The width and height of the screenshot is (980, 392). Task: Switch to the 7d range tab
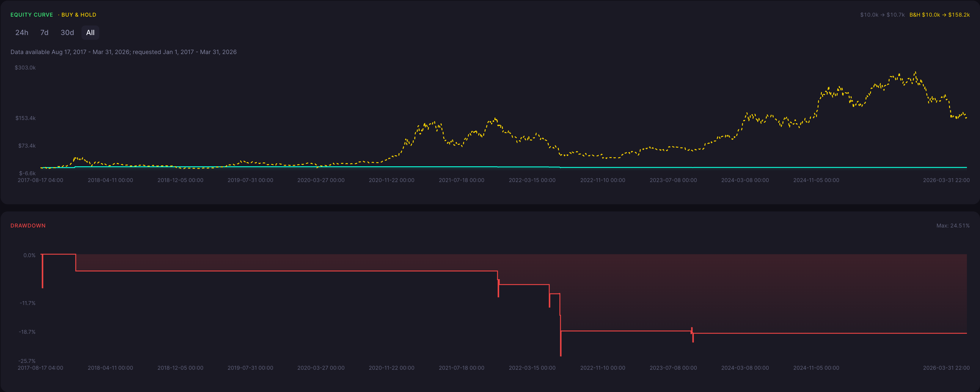(x=44, y=33)
